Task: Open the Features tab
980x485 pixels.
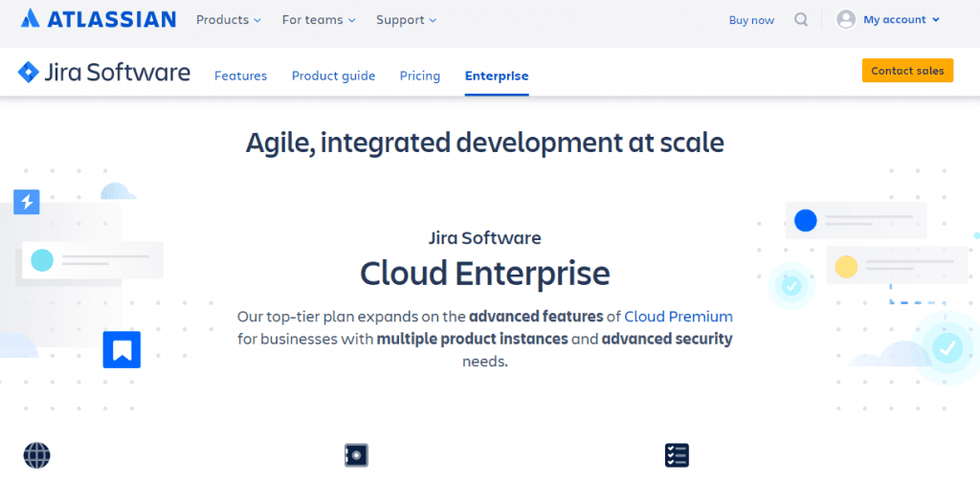Action: pos(240,77)
